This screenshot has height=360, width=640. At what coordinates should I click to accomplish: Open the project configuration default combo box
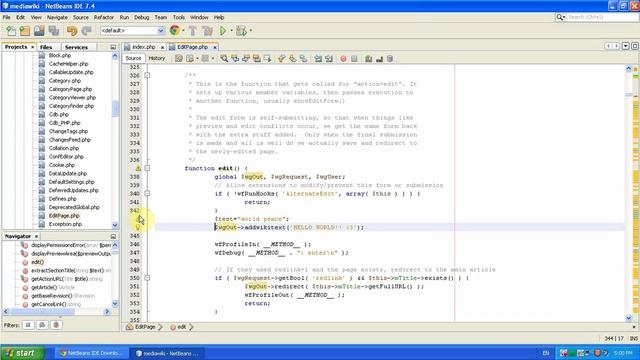(132, 31)
